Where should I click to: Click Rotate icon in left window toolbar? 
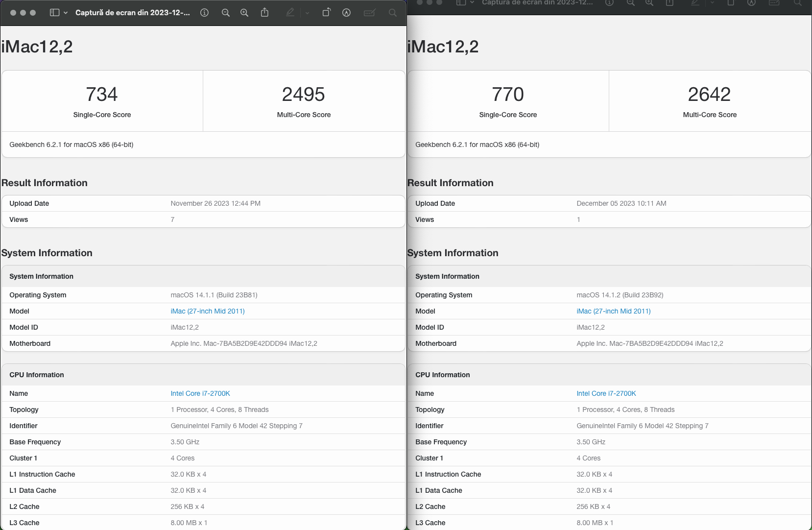[326, 13]
